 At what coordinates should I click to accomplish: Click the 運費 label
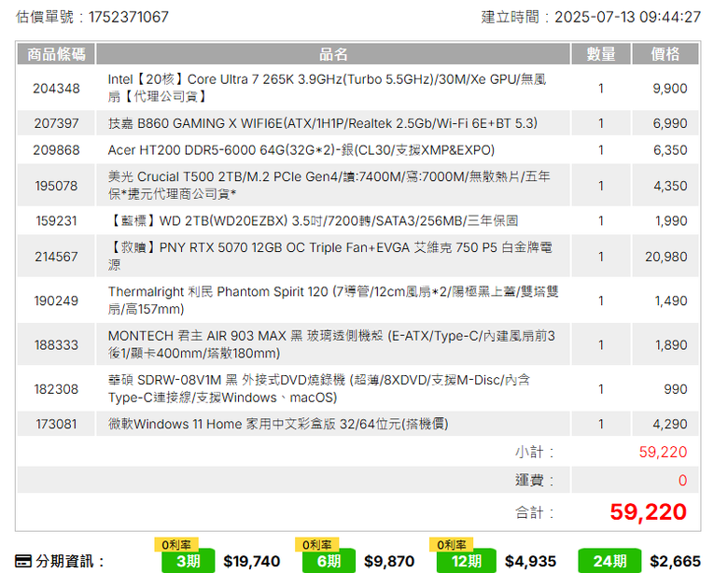pyautogui.click(x=534, y=480)
